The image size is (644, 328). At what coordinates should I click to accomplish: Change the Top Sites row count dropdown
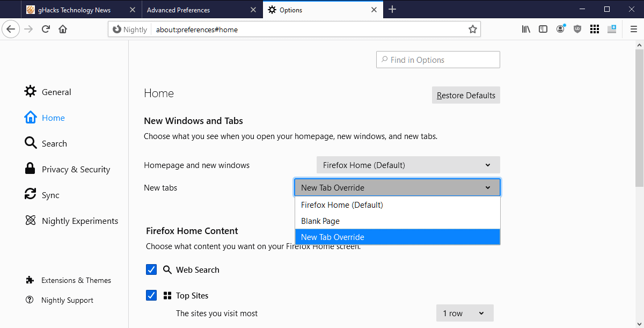tap(465, 313)
